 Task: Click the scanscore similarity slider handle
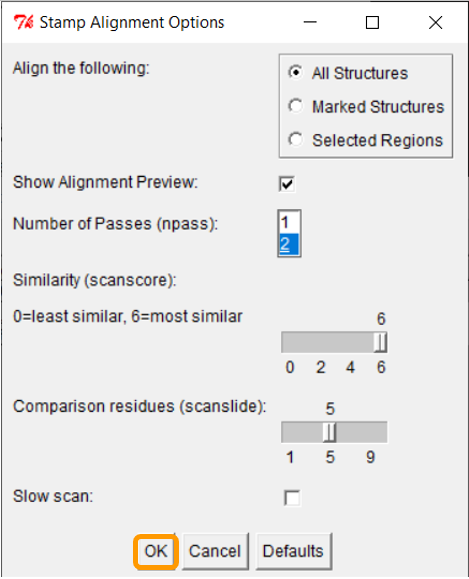[x=380, y=342]
